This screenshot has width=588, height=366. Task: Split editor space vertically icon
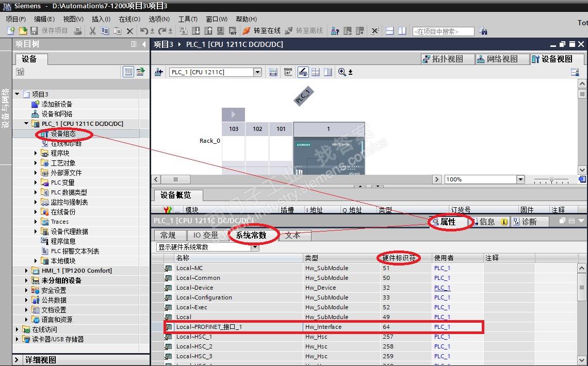[402, 31]
